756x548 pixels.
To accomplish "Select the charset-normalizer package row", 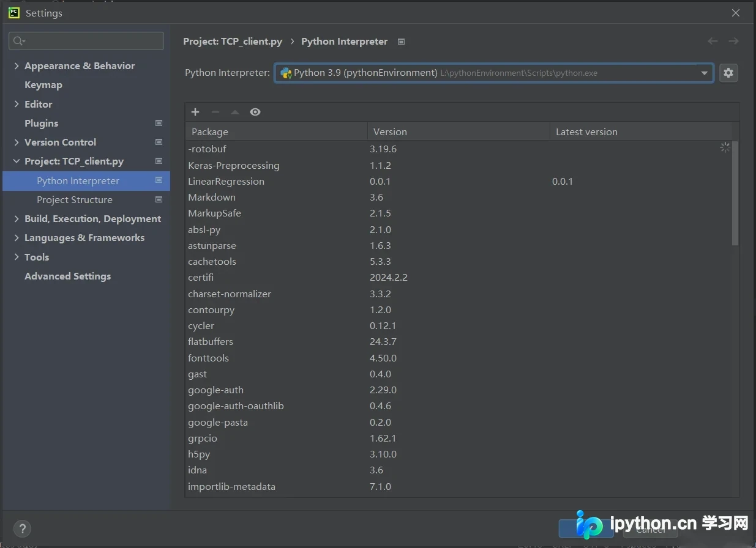I will (458, 294).
